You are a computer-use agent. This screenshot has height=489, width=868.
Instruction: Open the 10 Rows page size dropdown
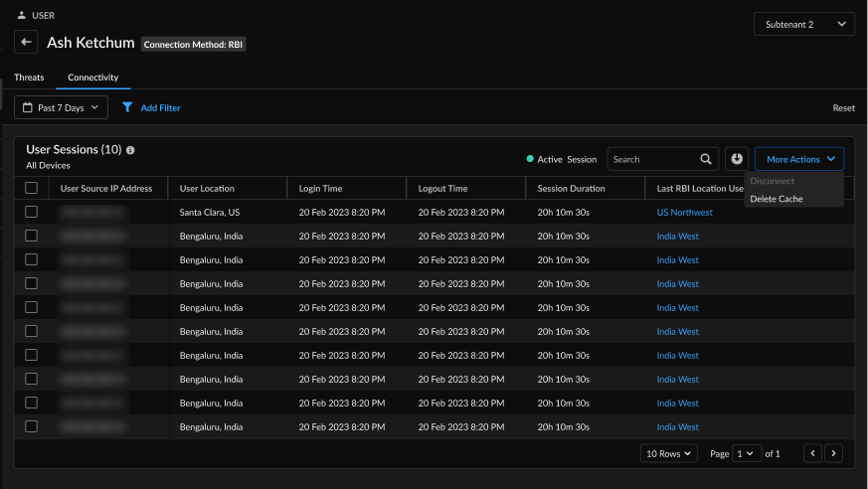[669, 453]
